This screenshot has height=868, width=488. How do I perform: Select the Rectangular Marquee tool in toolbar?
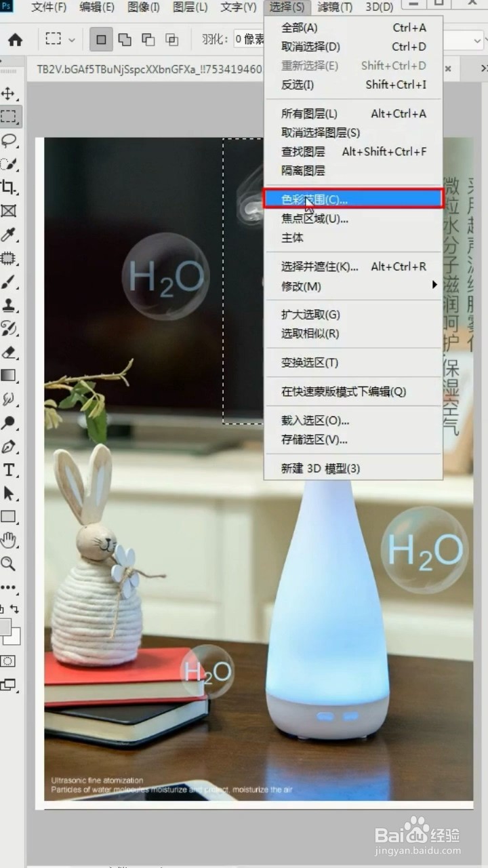[9, 117]
